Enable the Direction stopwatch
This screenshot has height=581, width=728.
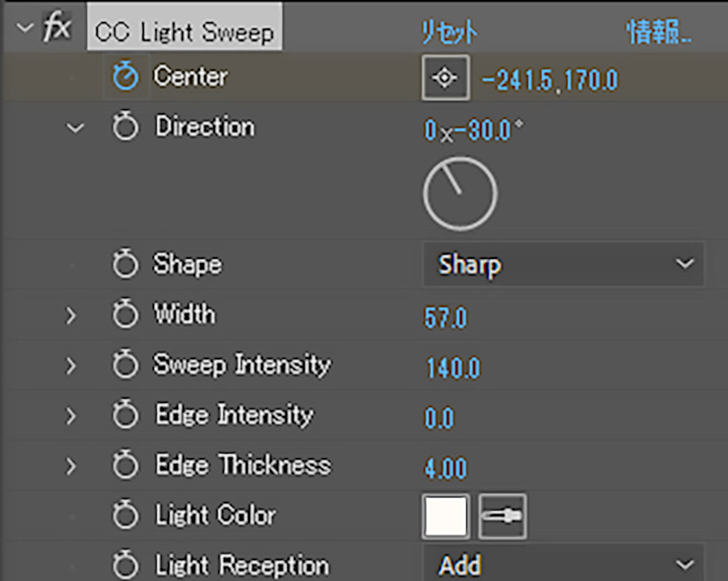125,127
